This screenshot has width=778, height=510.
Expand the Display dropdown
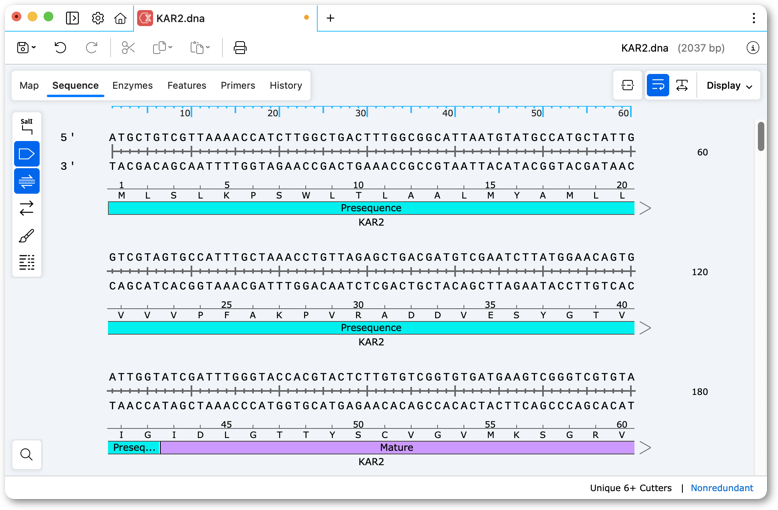(729, 85)
